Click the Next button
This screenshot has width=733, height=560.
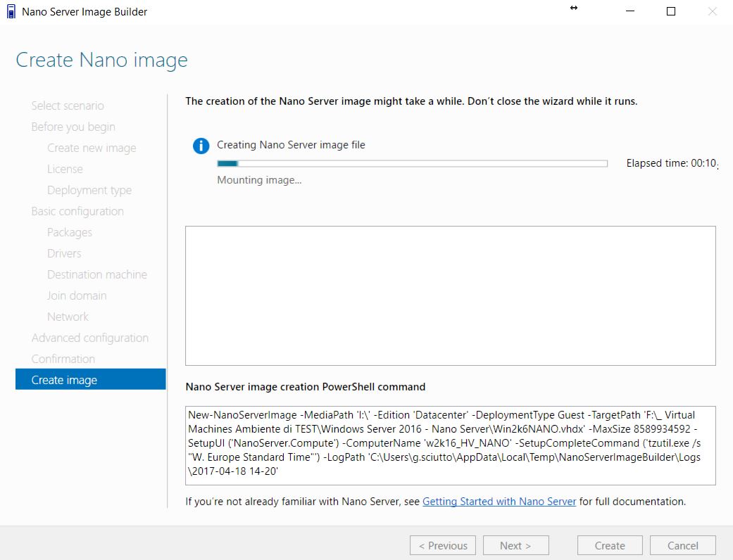point(515,545)
